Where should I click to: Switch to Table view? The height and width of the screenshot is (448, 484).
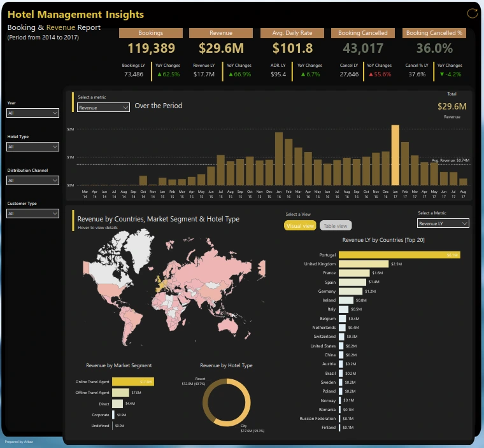[335, 225]
